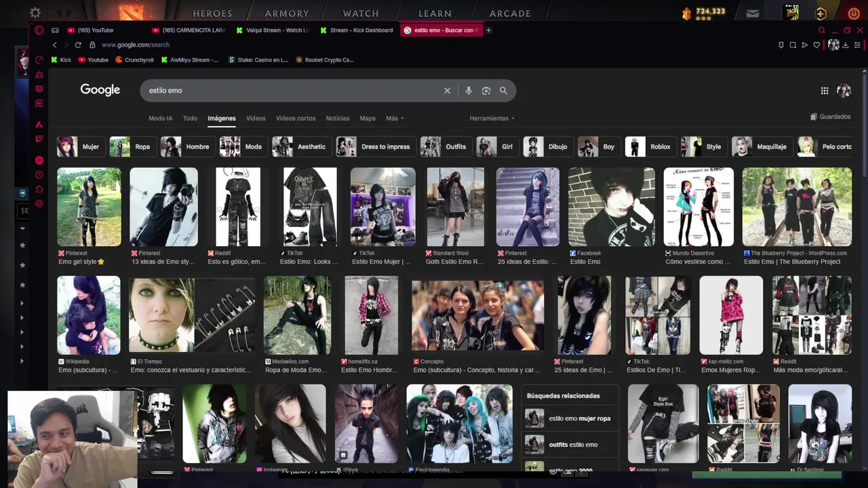Open the Emo girl style Pinterest thumbnail
Viewport: 868px width, 488px height.
click(x=89, y=207)
